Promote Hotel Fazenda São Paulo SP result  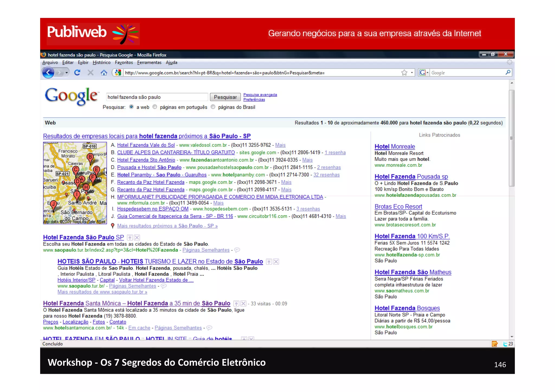click(x=130, y=238)
